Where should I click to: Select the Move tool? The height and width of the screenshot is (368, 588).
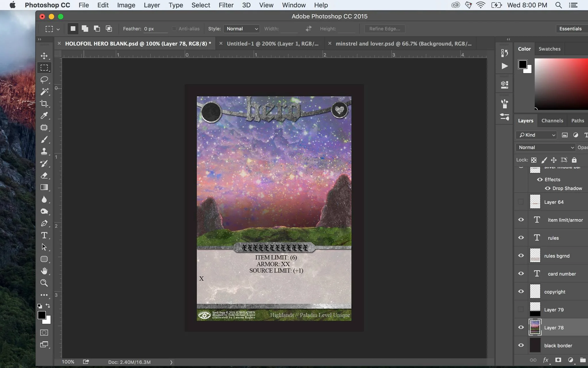[44, 55]
